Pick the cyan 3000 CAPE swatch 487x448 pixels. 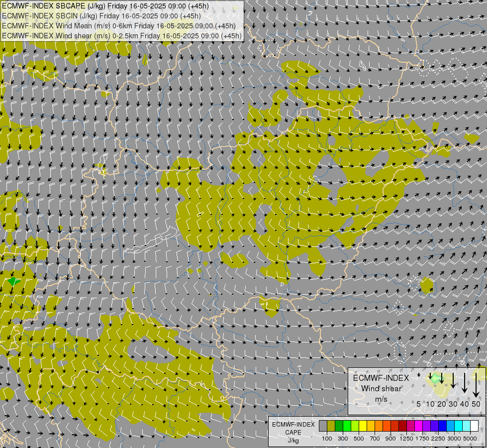coord(459,426)
